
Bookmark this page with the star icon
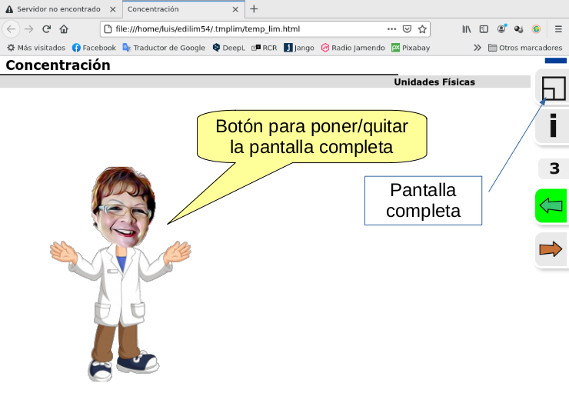click(422, 29)
